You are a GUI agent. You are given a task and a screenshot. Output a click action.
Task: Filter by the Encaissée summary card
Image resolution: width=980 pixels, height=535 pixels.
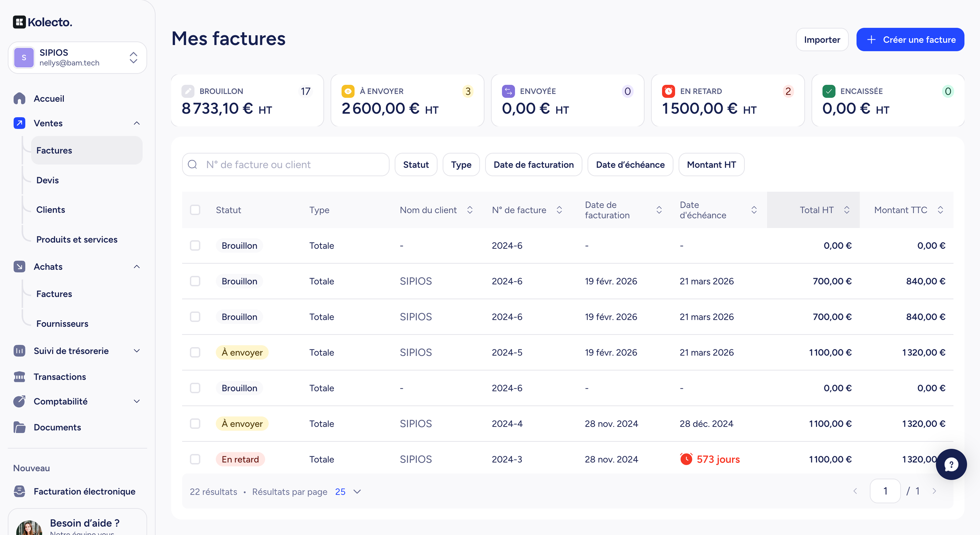tap(888, 100)
